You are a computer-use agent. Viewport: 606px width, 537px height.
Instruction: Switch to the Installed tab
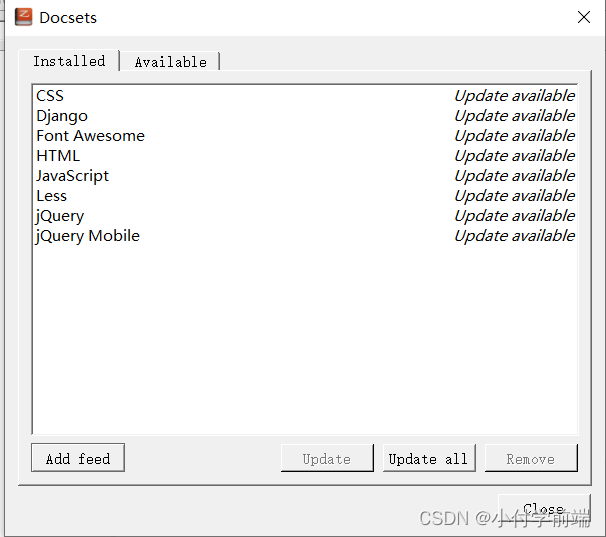(x=69, y=61)
